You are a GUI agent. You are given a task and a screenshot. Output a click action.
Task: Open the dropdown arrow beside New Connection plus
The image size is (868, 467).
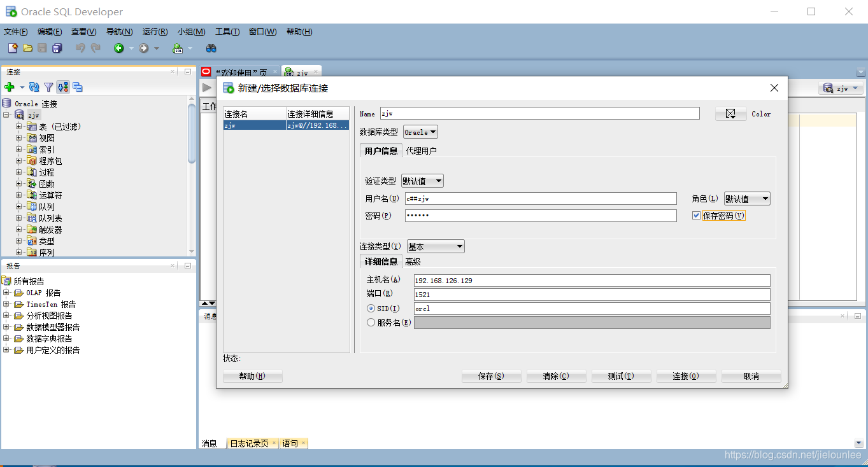(22, 87)
